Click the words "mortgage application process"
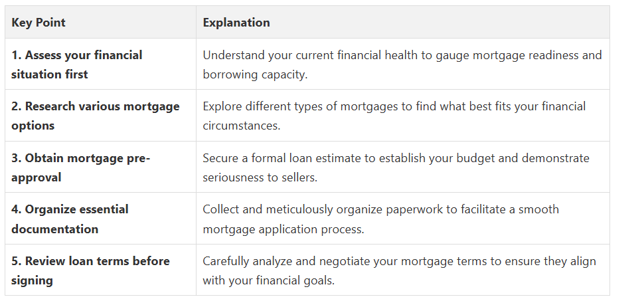The image size is (644, 303). click(x=283, y=229)
